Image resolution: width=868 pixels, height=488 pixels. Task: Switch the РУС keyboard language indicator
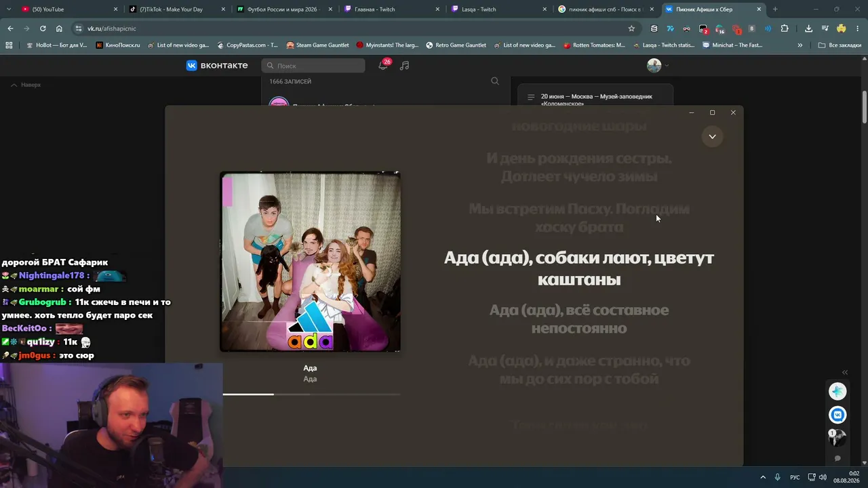[x=795, y=477]
